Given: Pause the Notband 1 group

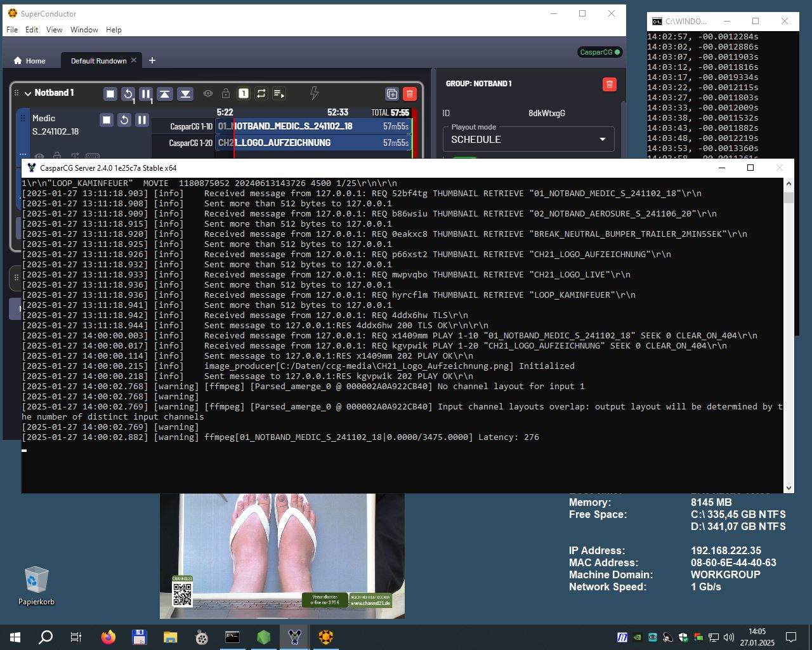Looking at the screenshot, I should (x=146, y=94).
